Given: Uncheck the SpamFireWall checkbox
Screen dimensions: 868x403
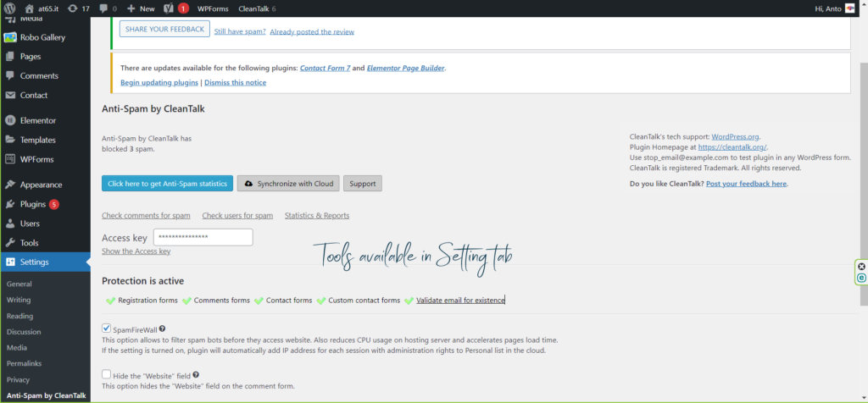Looking at the screenshot, I should (106, 328).
